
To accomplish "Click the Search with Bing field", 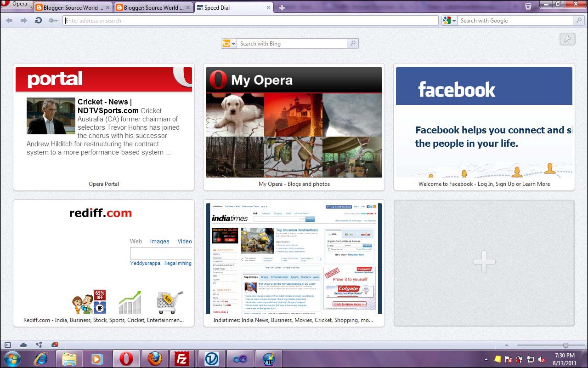I will point(292,44).
